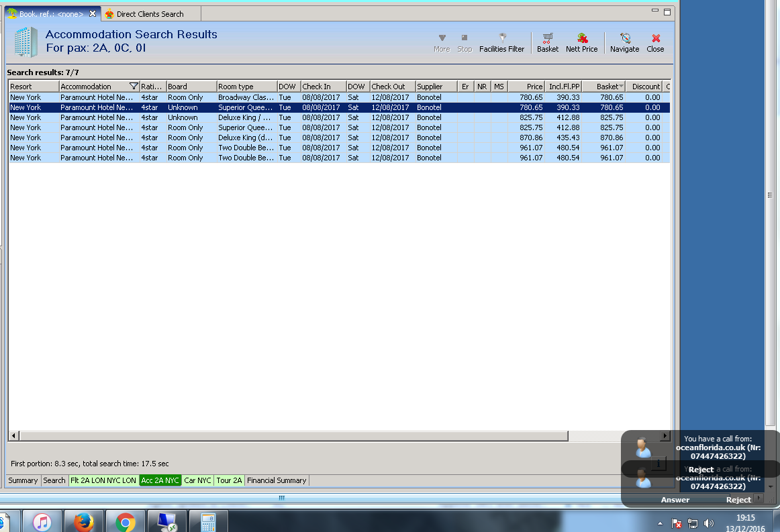
Task: Expand the More dropdown arrow
Action: (442, 39)
